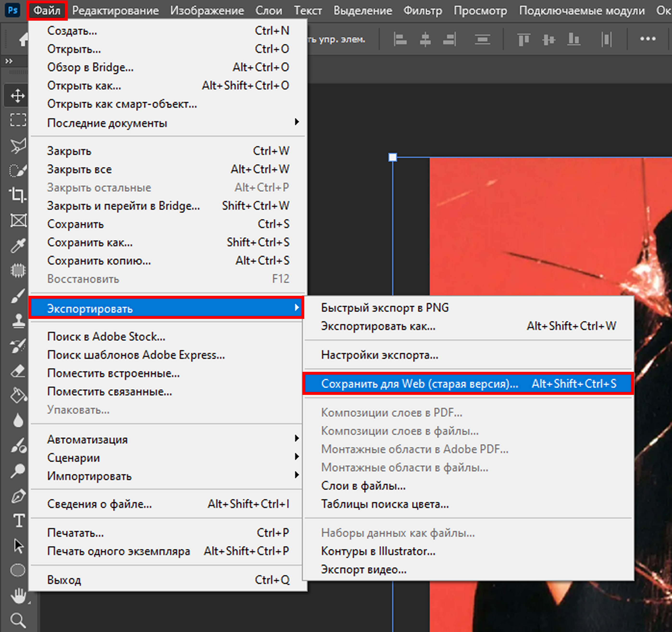This screenshot has height=632, width=672.
Task: Select the Polygonal Lasso tool
Action: tap(18, 145)
